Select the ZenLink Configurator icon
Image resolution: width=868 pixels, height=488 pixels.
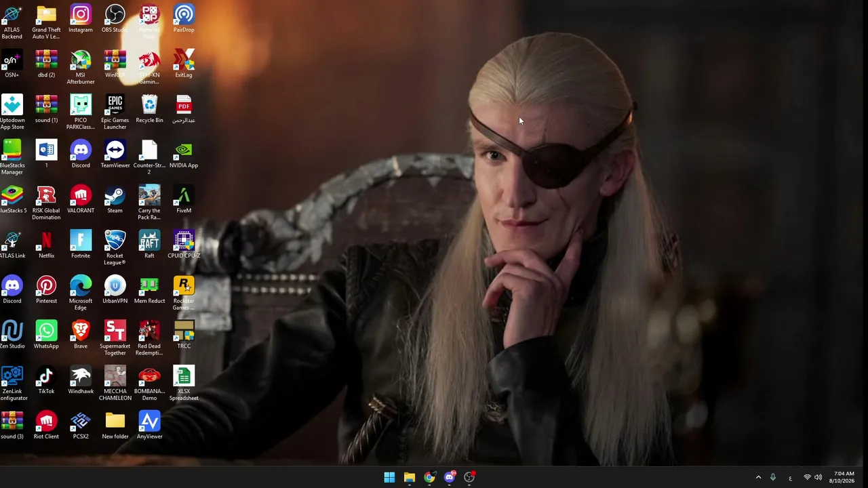coord(12,384)
